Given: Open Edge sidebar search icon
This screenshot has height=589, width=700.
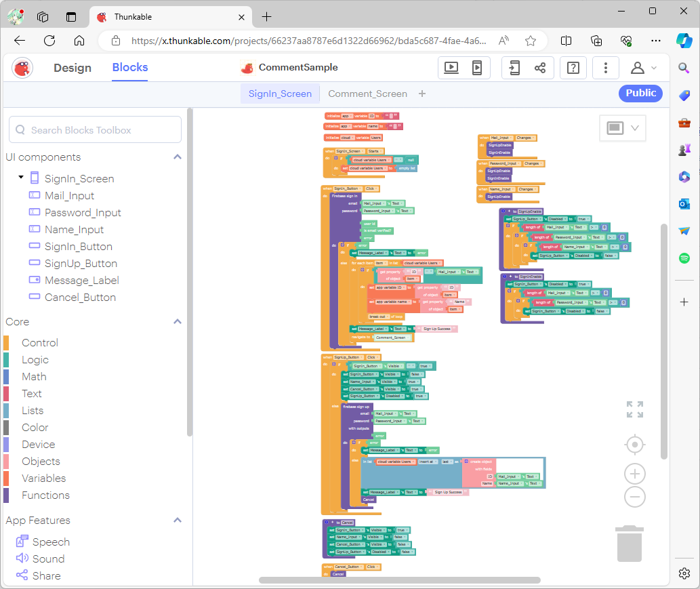Looking at the screenshot, I should coord(684,68).
